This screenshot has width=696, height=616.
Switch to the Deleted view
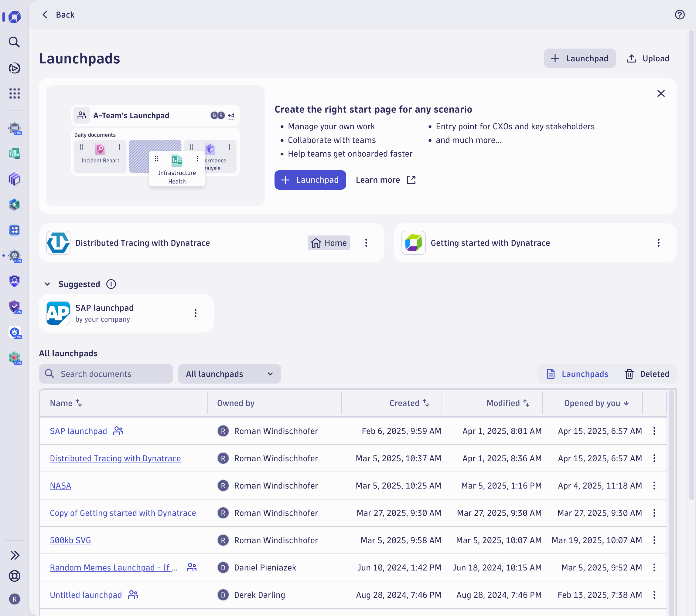pyautogui.click(x=647, y=374)
